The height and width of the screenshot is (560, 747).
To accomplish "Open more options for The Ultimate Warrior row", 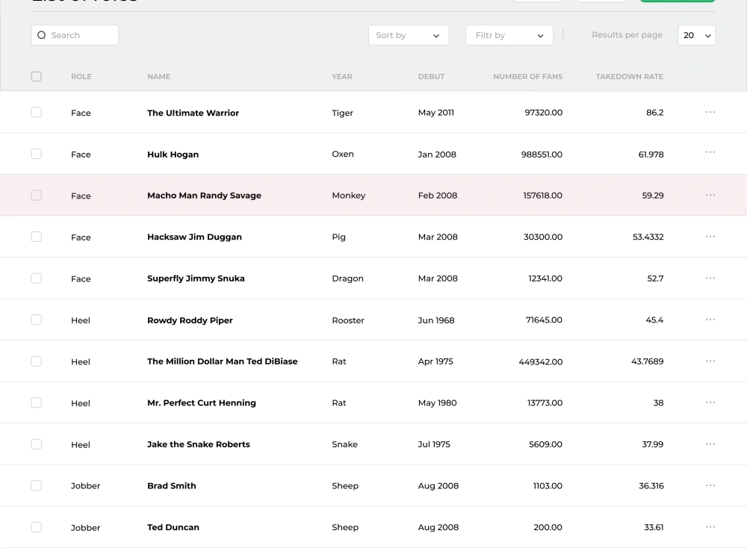I will tap(710, 112).
